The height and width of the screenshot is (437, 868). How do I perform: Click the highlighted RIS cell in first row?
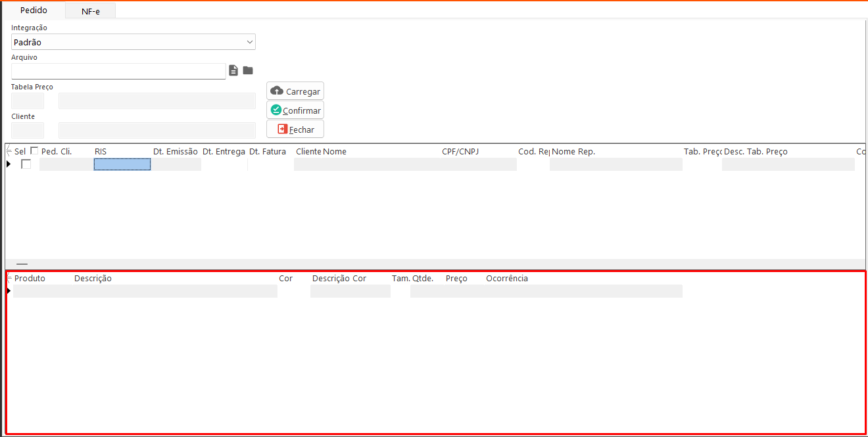coord(122,164)
